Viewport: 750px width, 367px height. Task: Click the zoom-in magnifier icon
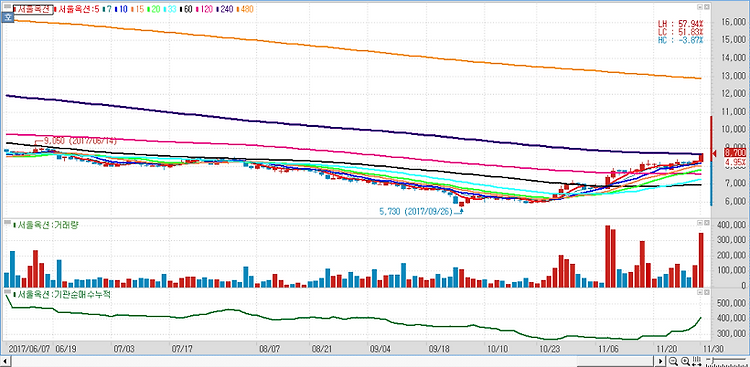tap(685, 361)
